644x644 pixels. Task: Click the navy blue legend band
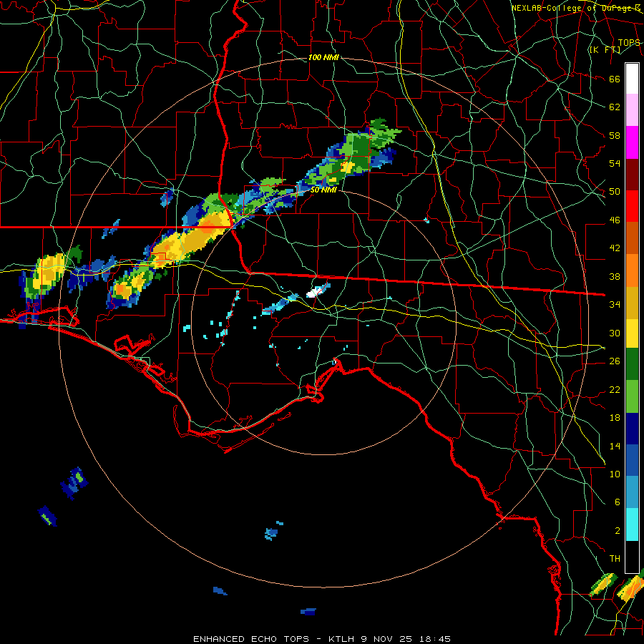pos(632,429)
